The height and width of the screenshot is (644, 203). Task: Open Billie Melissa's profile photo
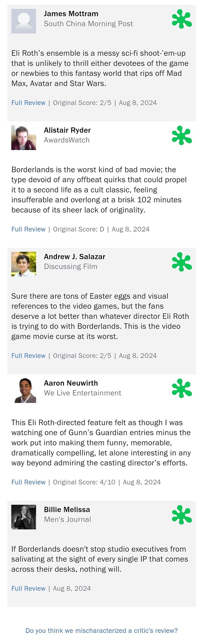tap(24, 517)
